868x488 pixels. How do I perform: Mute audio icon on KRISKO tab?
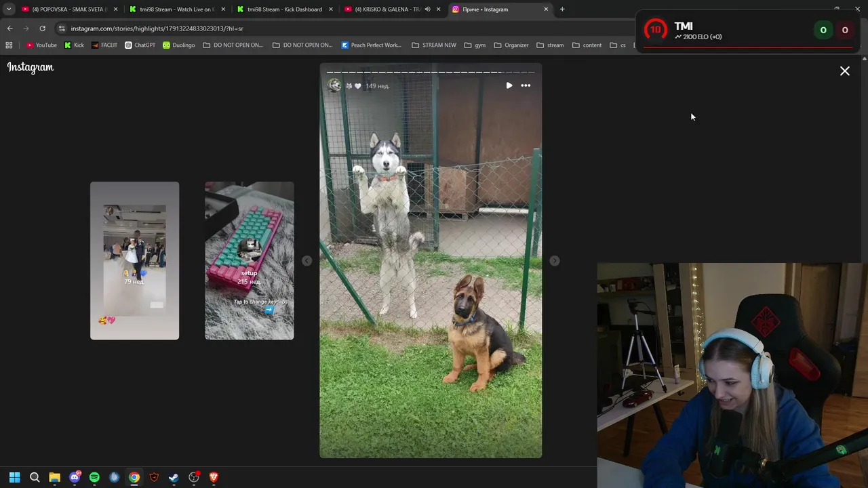(427, 9)
